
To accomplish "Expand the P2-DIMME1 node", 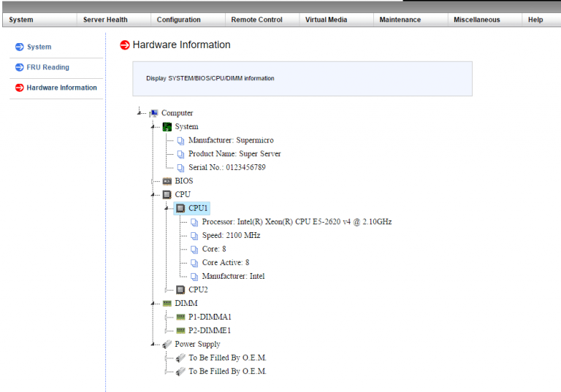I will (166, 331).
